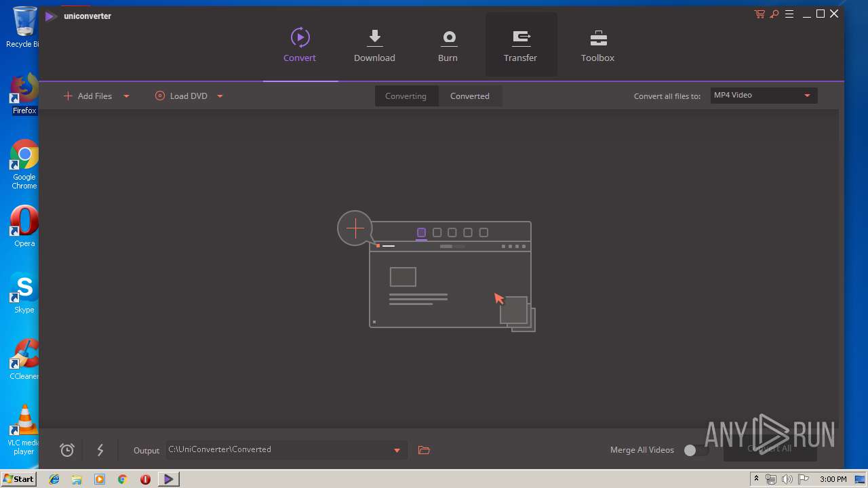Show the Converting tab
868x488 pixels.
[406, 96]
